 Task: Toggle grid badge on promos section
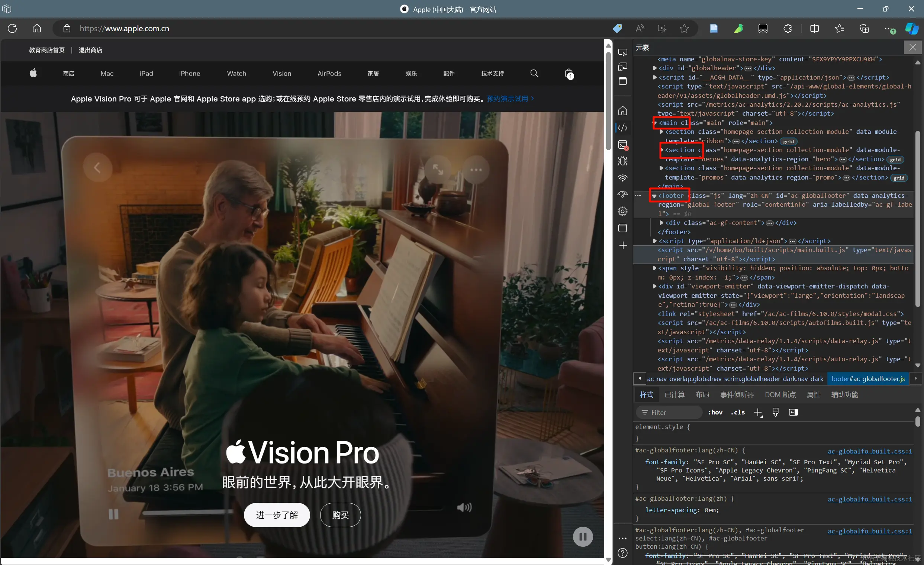[x=899, y=178]
